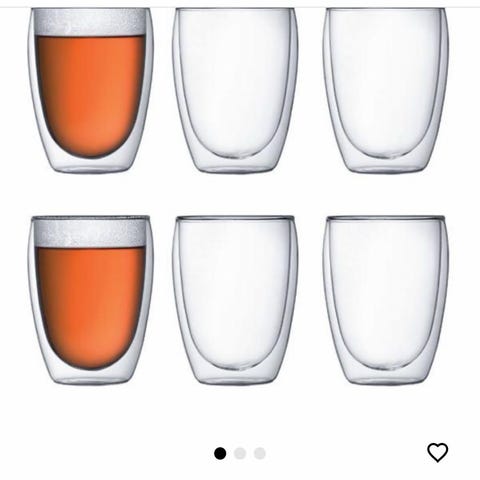Click the bottom-right empty glass
The width and height of the screenshot is (480, 480).
386,300
